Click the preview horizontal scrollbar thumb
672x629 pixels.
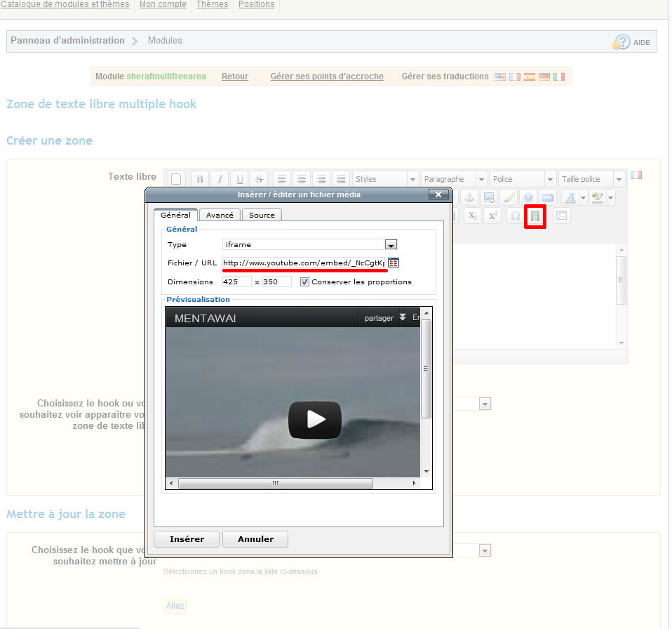[x=276, y=483]
